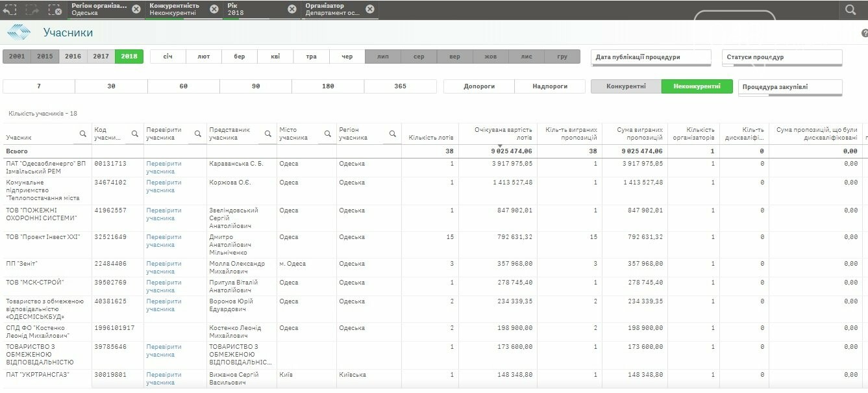
Task: Search within Представник учасника column
Action: (266, 134)
